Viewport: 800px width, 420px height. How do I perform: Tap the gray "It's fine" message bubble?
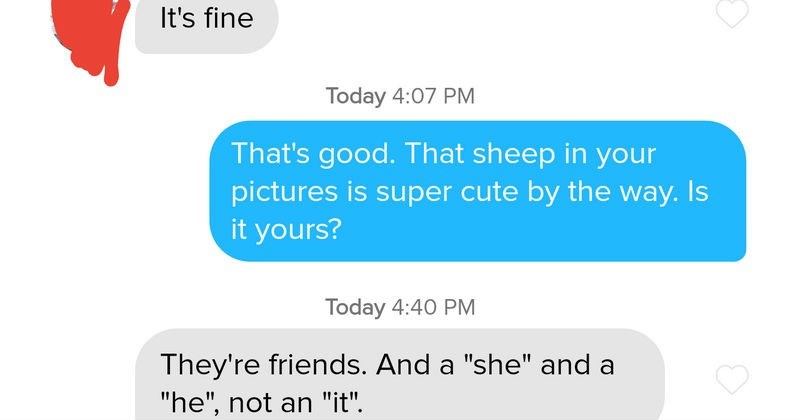point(206,20)
